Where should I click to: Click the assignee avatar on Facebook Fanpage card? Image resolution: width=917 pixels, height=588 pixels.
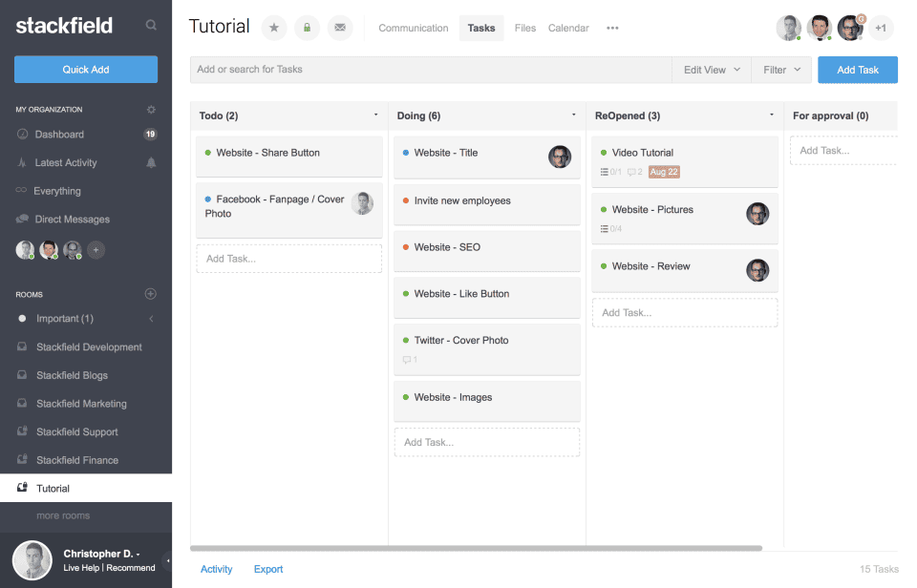tap(363, 203)
